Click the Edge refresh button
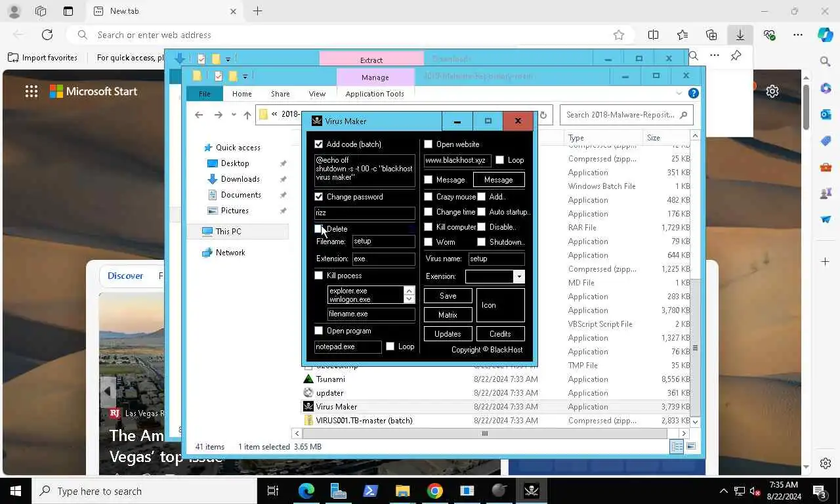The image size is (840, 504). [x=47, y=35]
